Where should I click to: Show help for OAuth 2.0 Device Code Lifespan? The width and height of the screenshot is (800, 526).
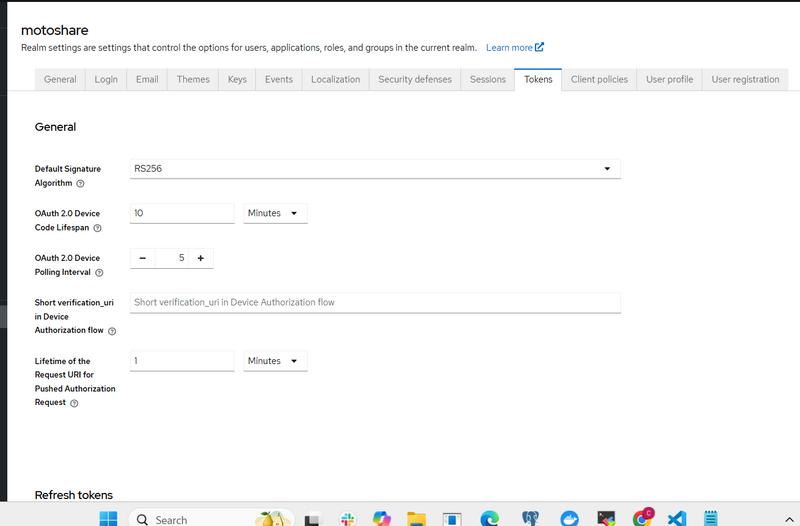point(97,228)
